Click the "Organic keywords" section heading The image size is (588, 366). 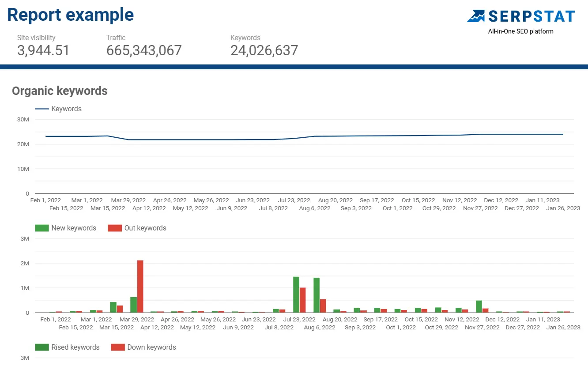[60, 91]
